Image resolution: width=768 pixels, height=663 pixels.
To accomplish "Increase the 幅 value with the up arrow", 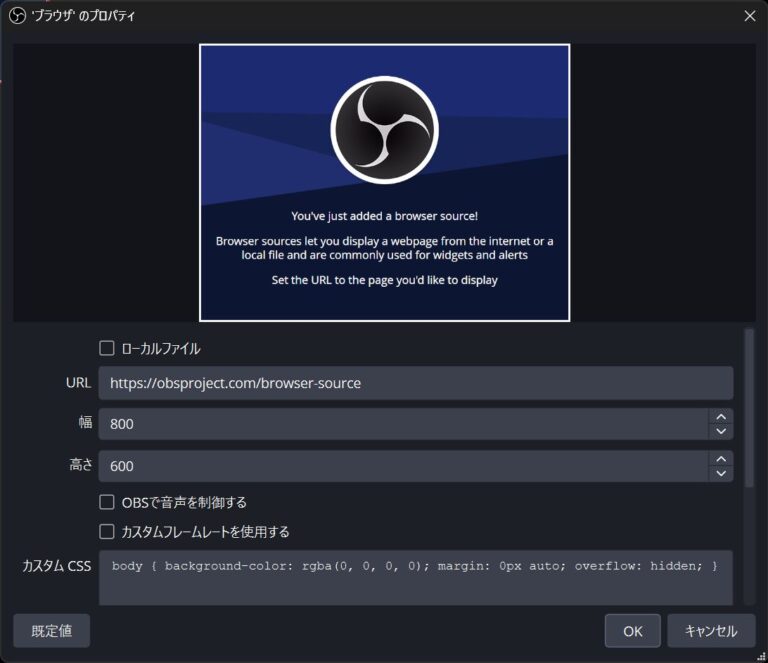I will click(x=720, y=416).
